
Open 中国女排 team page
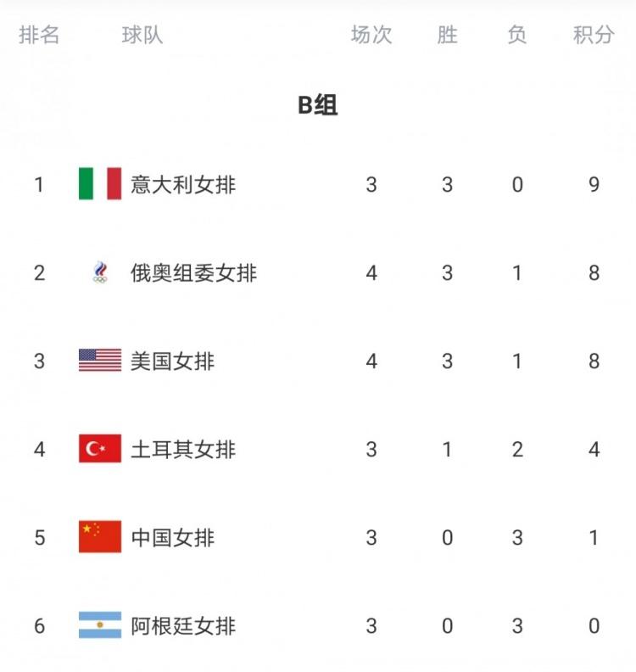coord(172,537)
